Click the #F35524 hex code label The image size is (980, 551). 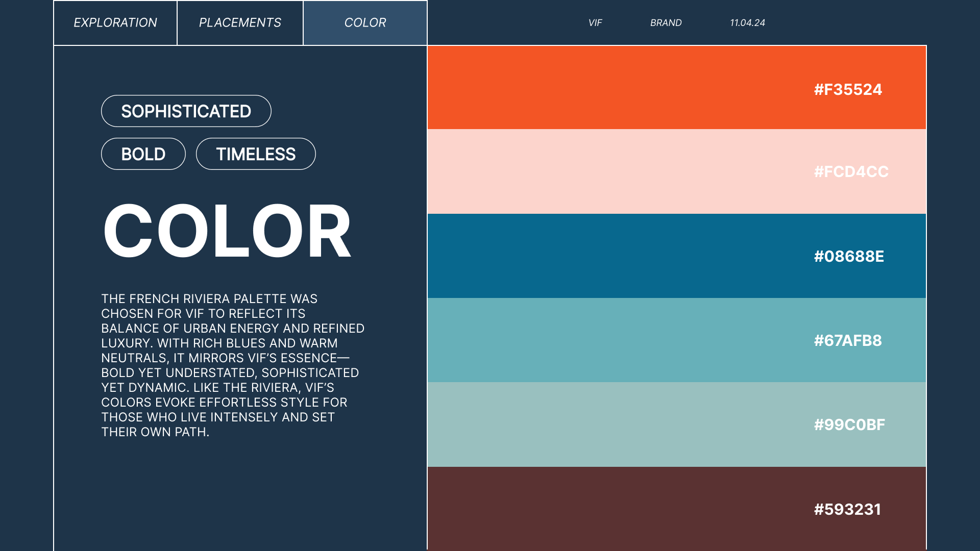[848, 90]
